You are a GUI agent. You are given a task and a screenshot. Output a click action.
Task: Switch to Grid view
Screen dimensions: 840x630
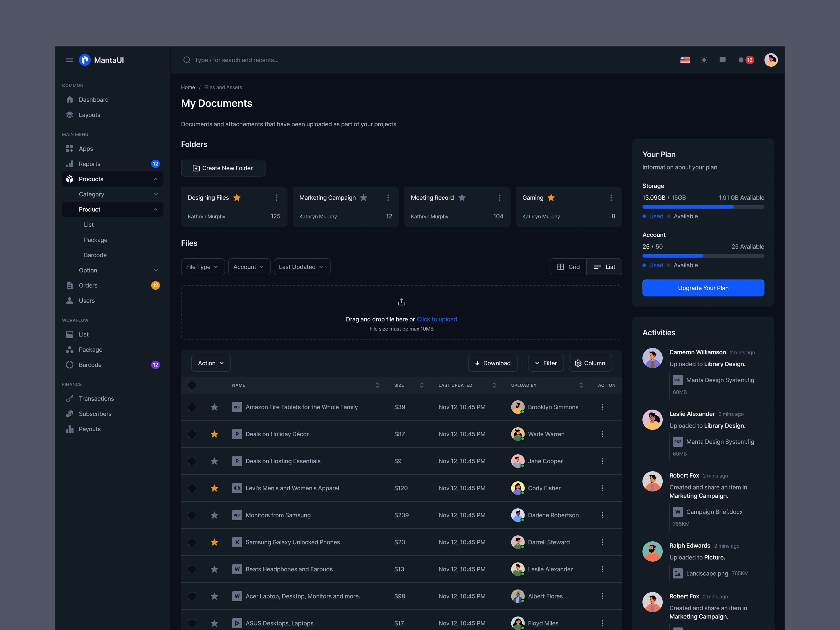(x=568, y=267)
